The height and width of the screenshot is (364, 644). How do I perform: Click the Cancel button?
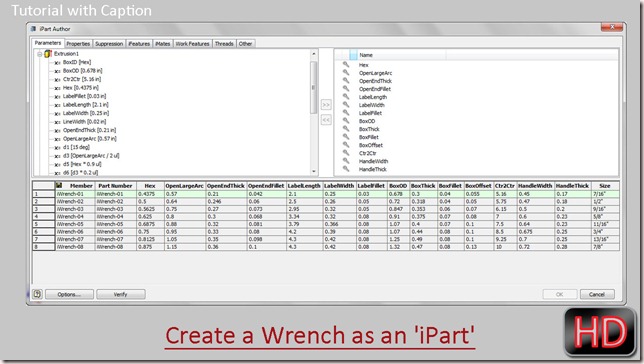[x=597, y=294]
